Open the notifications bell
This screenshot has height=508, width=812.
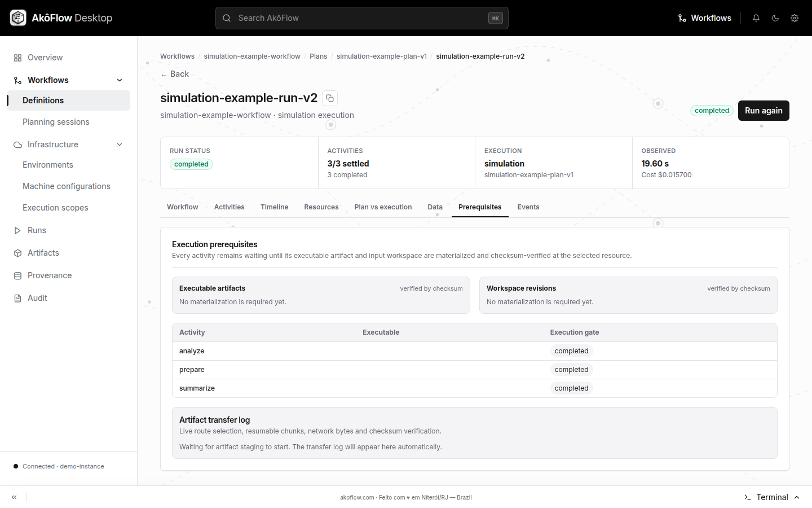point(756,18)
